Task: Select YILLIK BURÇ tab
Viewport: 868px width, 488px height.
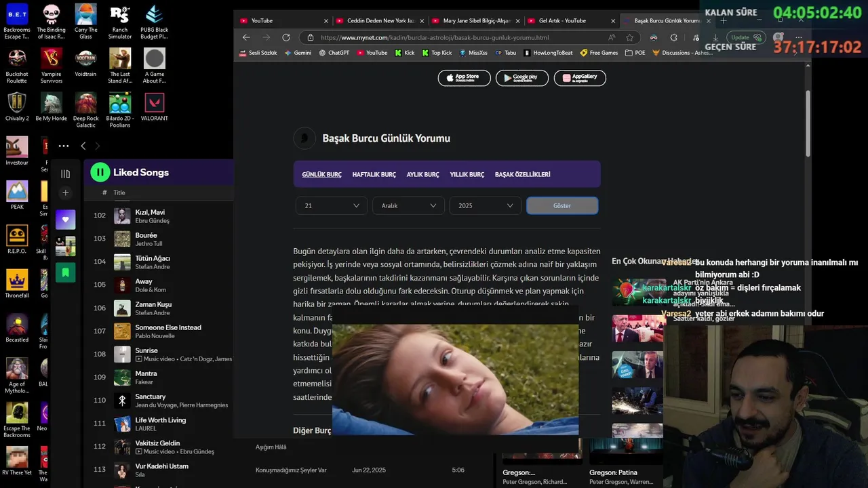Action: 467,174
